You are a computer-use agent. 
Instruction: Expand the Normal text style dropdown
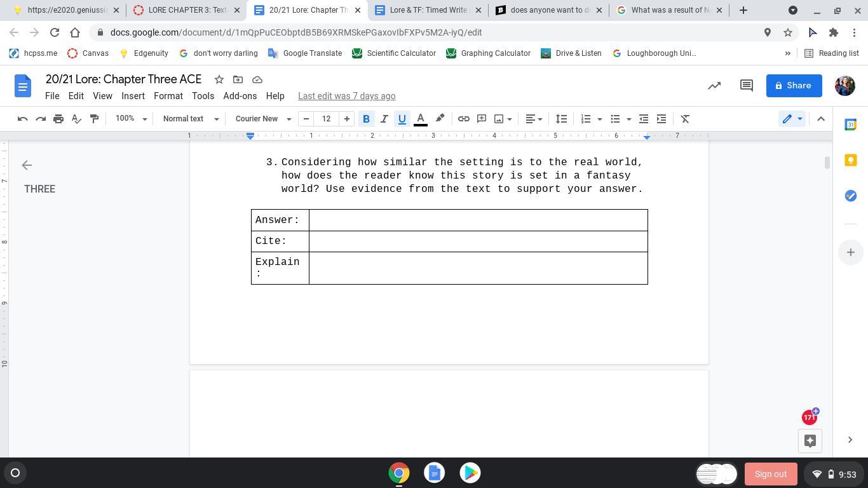(x=191, y=119)
